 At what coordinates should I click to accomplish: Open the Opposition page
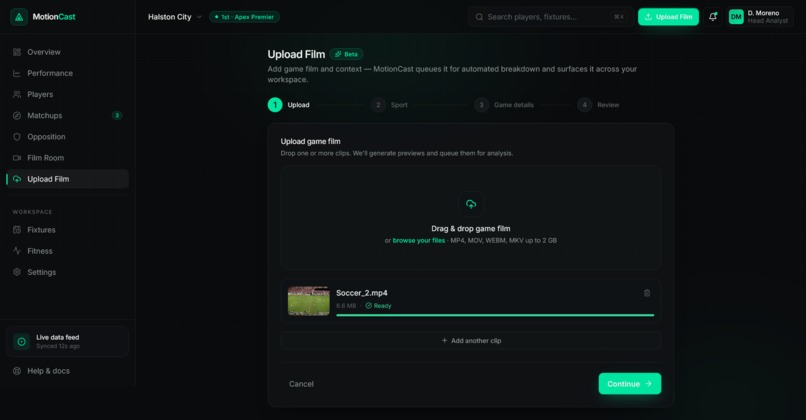click(x=67, y=137)
